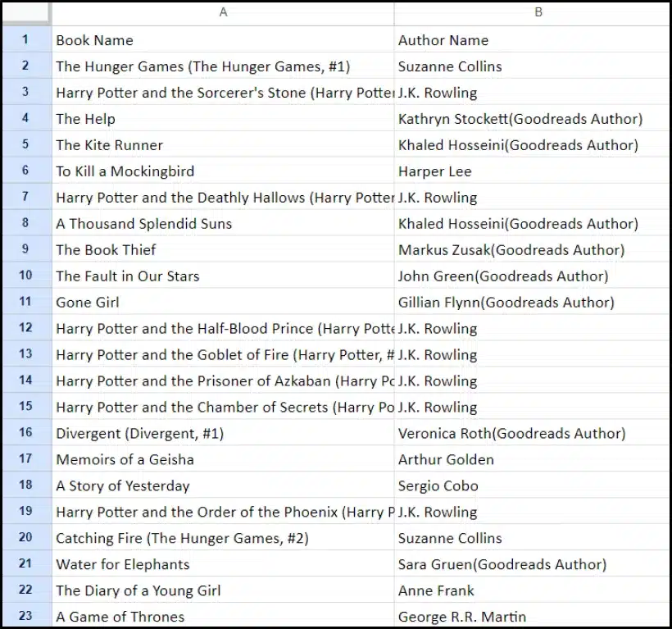Select row 1 header
Viewport: 672px width, 629px height.
click(25, 39)
